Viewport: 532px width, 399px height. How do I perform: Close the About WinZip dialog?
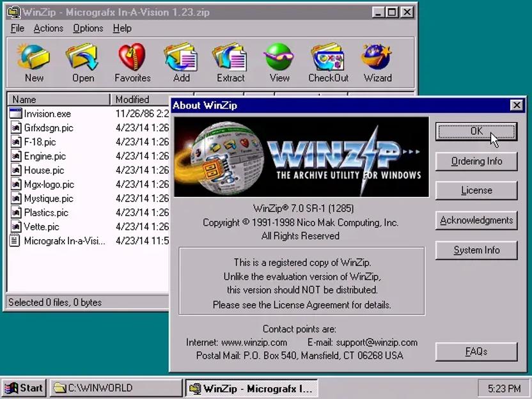point(517,105)
